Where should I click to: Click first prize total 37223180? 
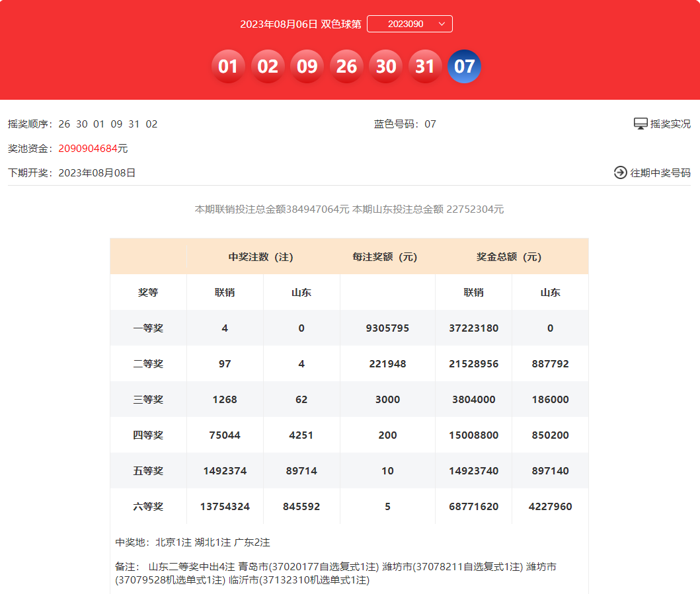[x=474, y=328]
